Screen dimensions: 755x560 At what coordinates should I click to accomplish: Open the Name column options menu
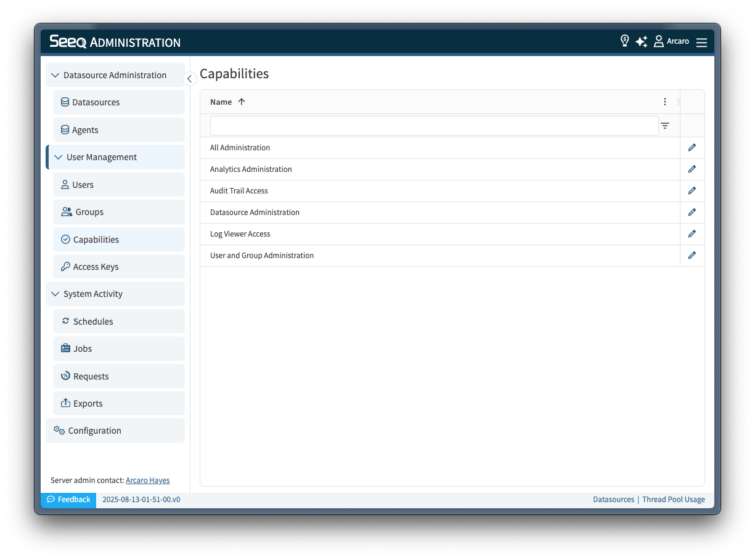click(x=664, y=102)
